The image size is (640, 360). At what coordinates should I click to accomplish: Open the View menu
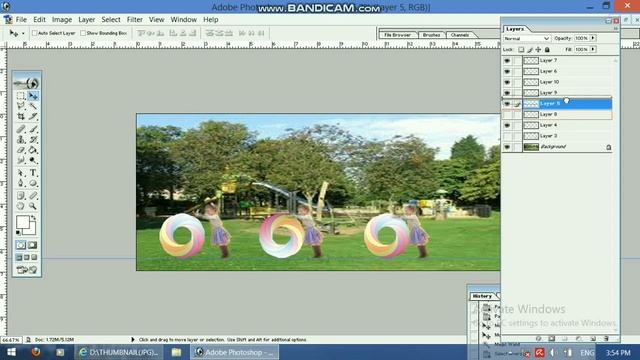(x=156, y=20)
